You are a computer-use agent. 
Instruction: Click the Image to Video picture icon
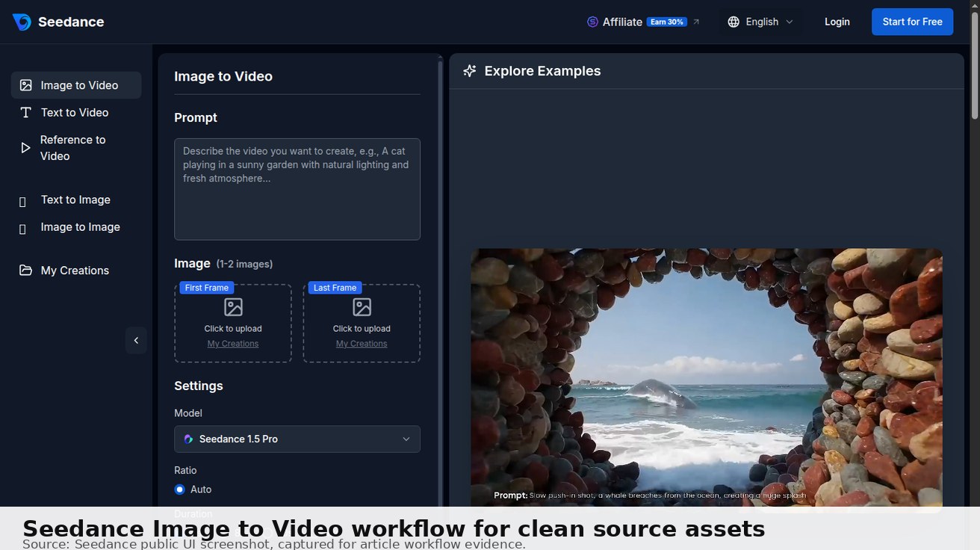click(x=26, y=85)
